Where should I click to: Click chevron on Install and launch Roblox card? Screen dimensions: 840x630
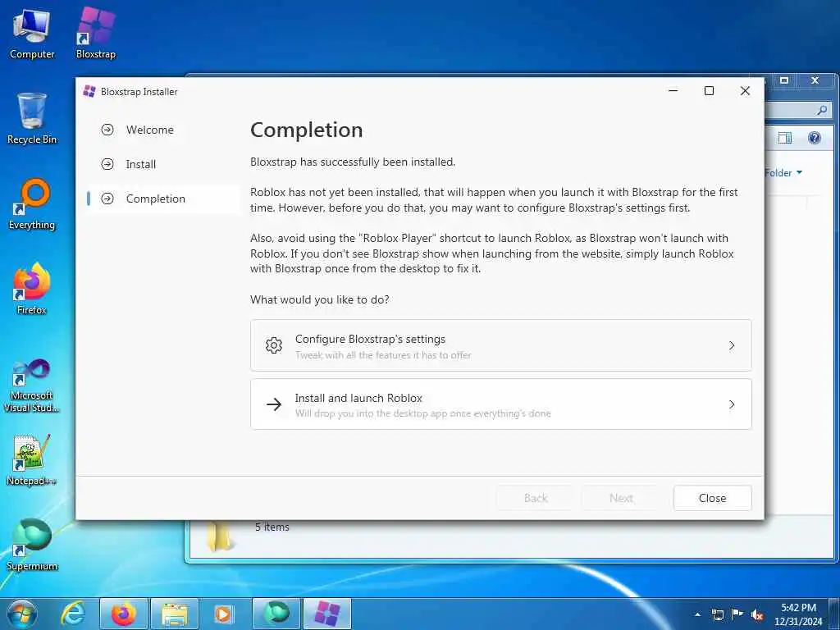coord(731,404)
